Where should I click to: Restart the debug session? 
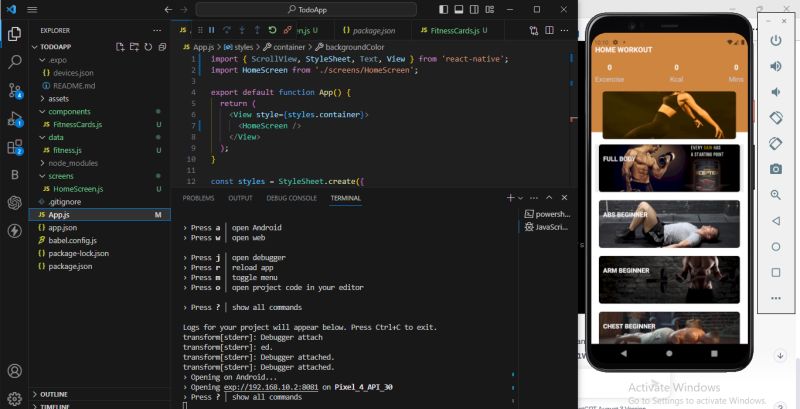click(272, 31)
